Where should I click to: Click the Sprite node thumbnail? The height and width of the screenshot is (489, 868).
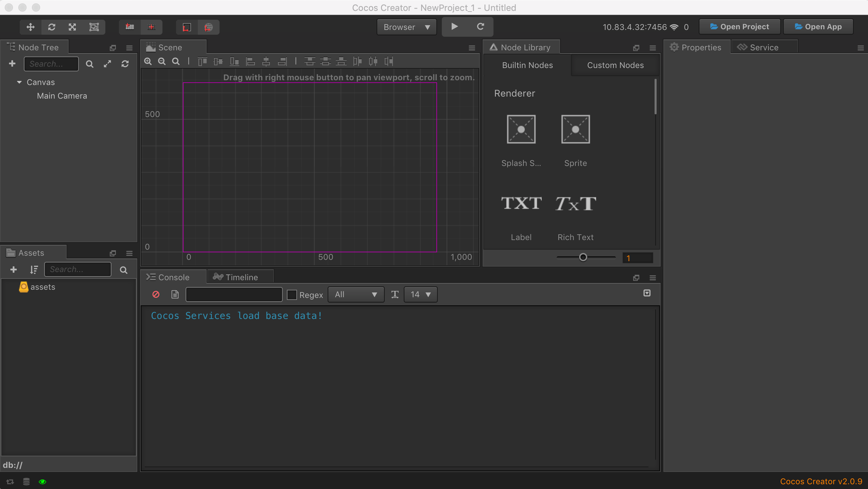point(575,129)
